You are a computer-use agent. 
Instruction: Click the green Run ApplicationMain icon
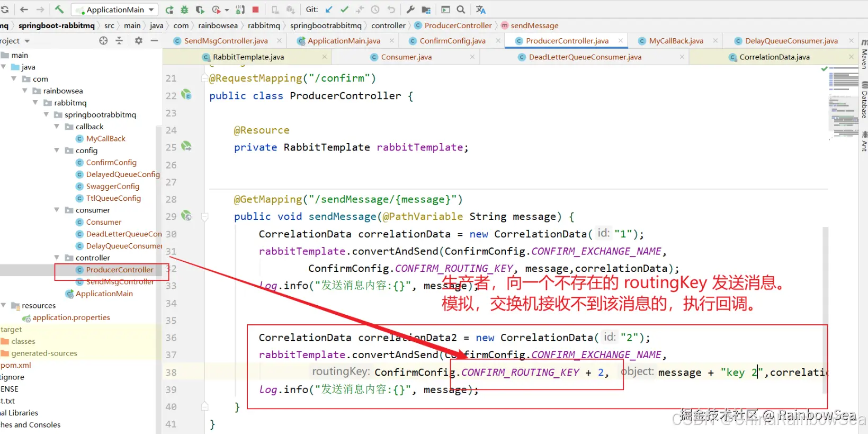(x=169, y=10)
